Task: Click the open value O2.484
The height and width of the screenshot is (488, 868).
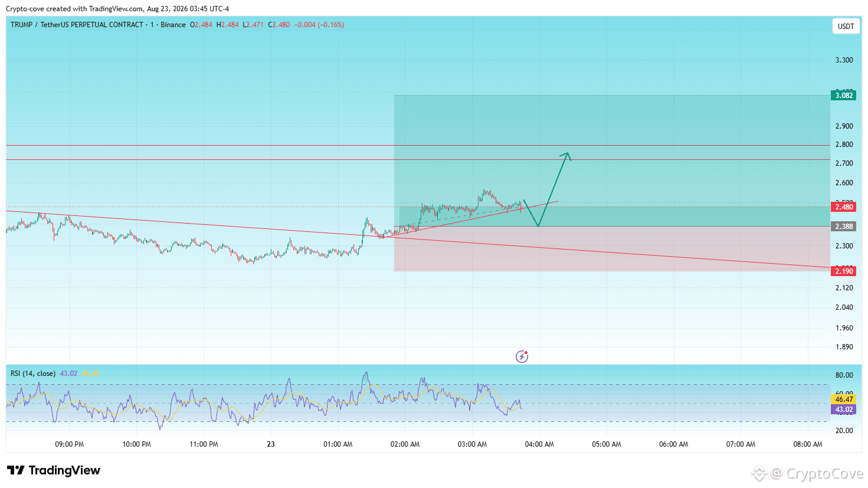Action: 201,25
